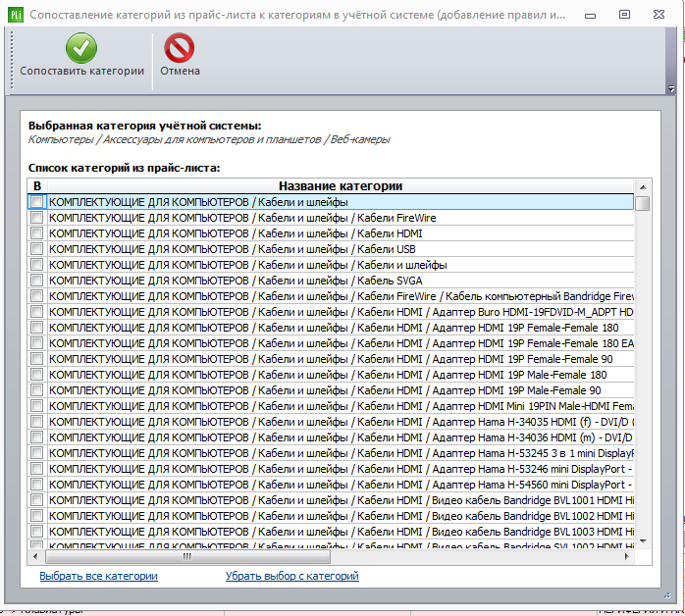This screenshot has height=616, width=685.
Task: Tick box for Адаптер HDMI 19P Male-Female 180
Action: [37, 375]
